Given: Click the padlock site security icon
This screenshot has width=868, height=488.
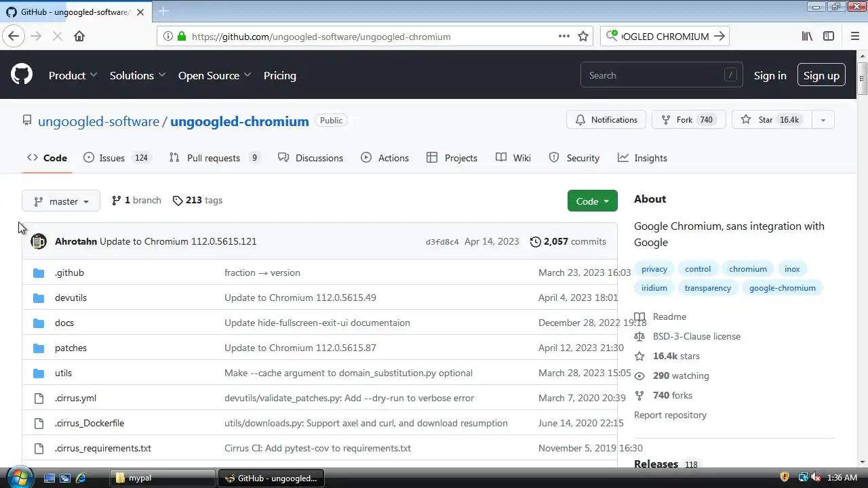Looking at the screenshot, I should pos(181,37).
